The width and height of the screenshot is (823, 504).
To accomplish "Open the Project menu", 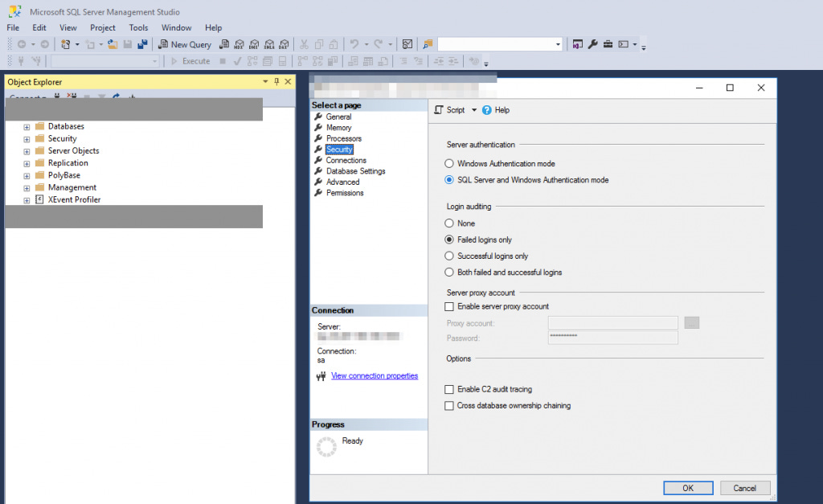I will pyautogui.click(x=102, y=28).
